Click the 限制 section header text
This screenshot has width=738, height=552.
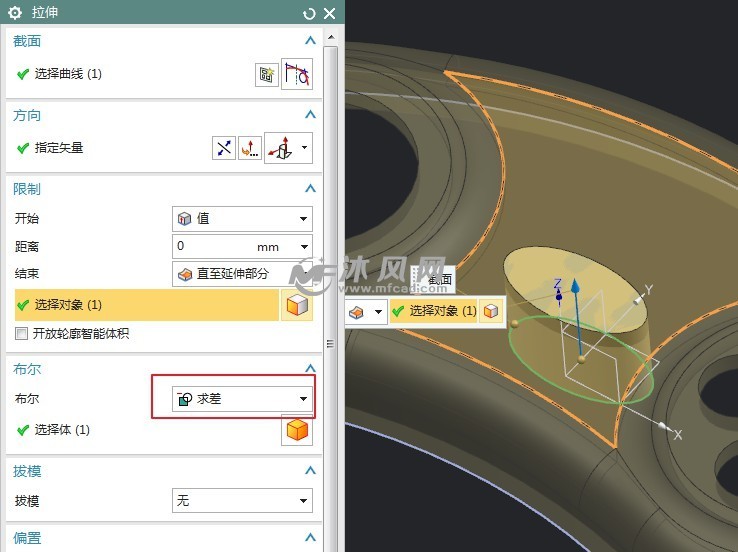pos(27,189)
